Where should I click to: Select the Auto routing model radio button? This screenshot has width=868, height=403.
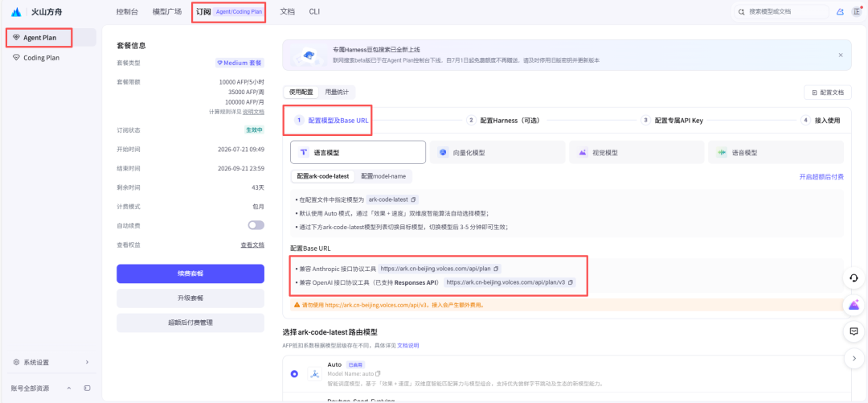(294, 374)
